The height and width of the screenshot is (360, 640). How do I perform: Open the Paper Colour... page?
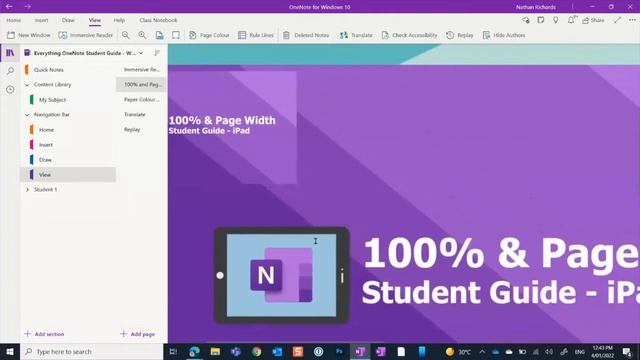pos(141,100)
